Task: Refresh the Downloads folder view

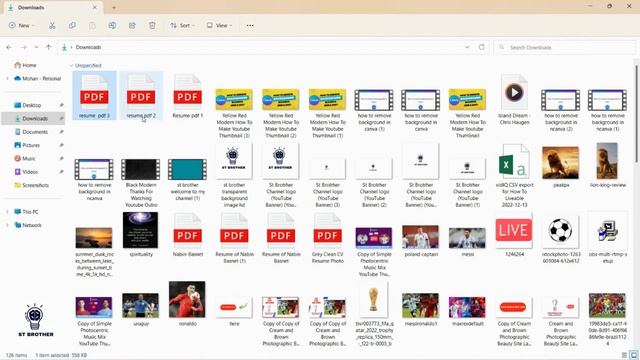Action: (482, 47)
